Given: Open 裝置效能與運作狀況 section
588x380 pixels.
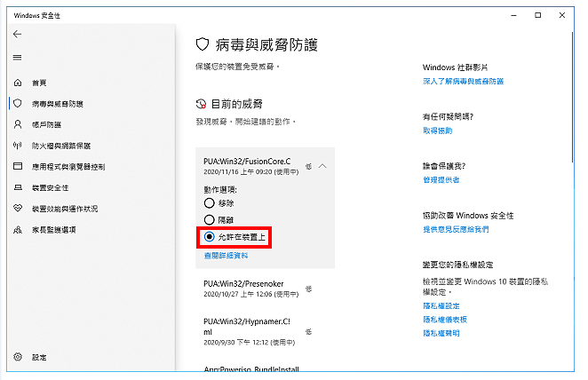Looking at the screenshot, I should pyautogui.click(x=65, y=209).
